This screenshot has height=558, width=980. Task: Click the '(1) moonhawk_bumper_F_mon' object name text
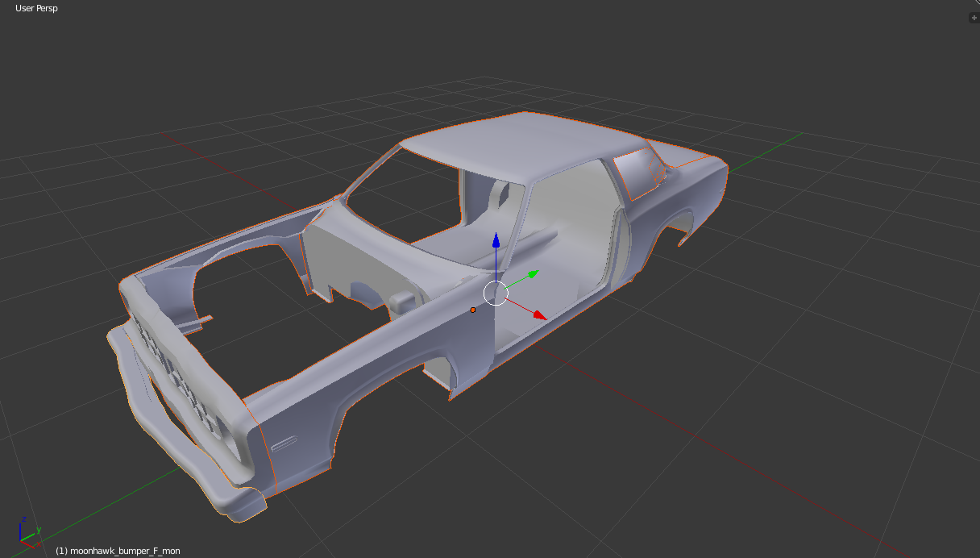click(x=118, y=551)
